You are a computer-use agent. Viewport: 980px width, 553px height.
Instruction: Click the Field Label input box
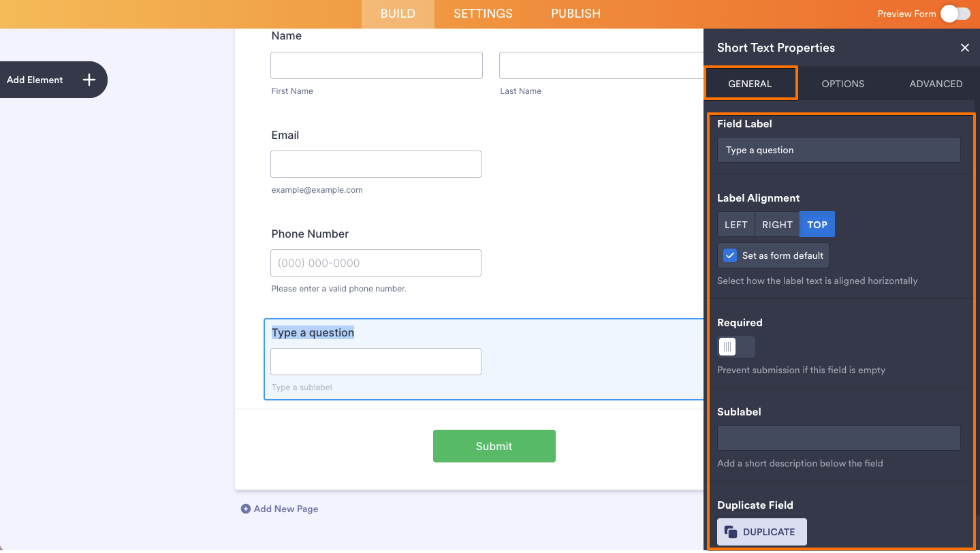[838, 150]
